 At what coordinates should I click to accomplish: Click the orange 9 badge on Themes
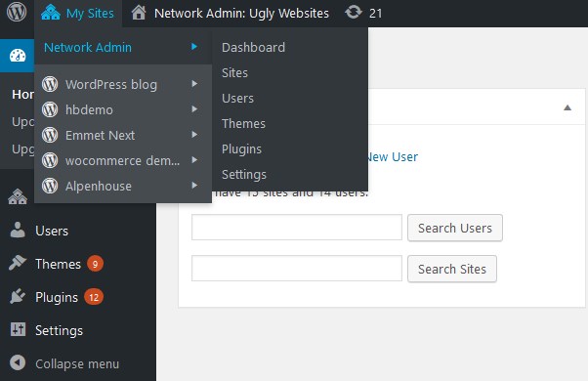click(96, 264)
